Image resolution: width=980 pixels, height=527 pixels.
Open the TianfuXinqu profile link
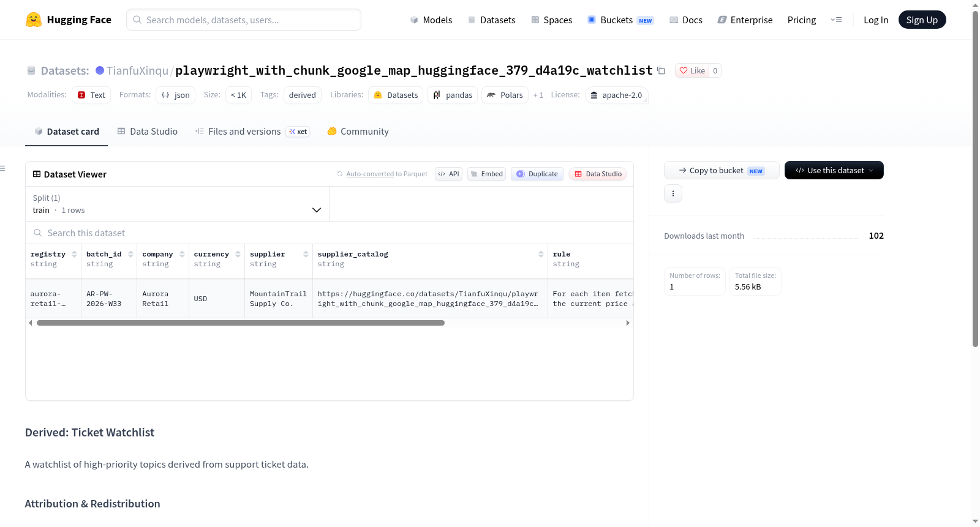(137, 70)
